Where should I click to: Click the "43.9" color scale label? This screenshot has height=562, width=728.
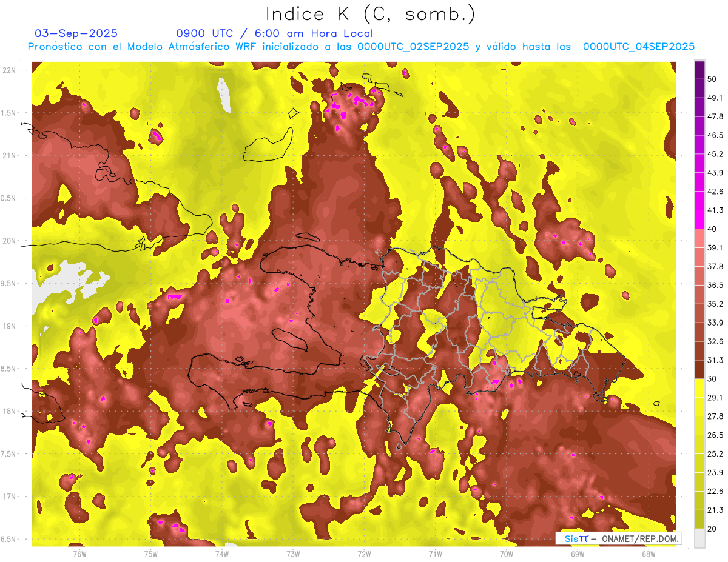click(x=715, y=173)
